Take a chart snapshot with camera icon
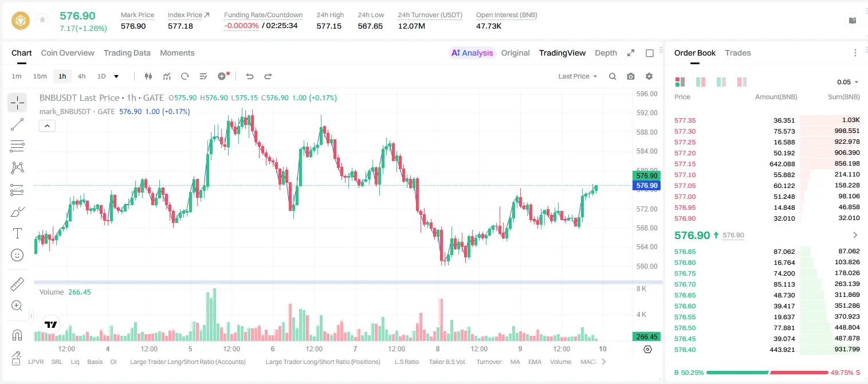 coord(631,76)
